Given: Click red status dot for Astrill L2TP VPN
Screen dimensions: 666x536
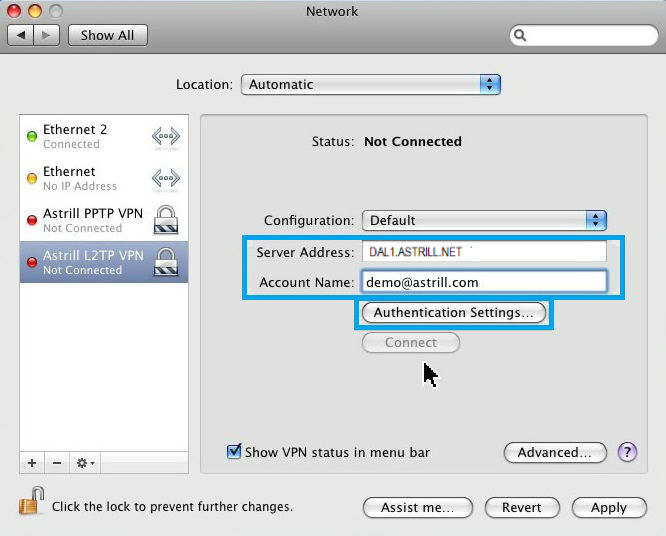Looking at the screenshot, I should (x=32, y=262).
